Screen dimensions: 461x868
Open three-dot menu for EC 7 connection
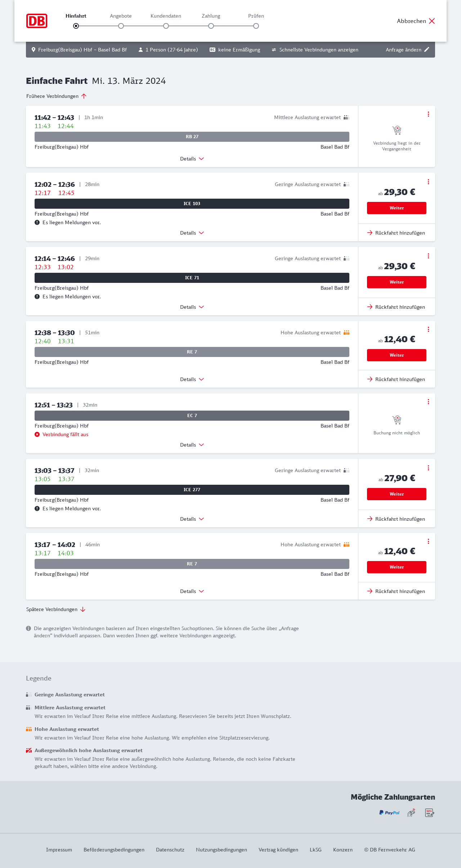tap(428, 402)
